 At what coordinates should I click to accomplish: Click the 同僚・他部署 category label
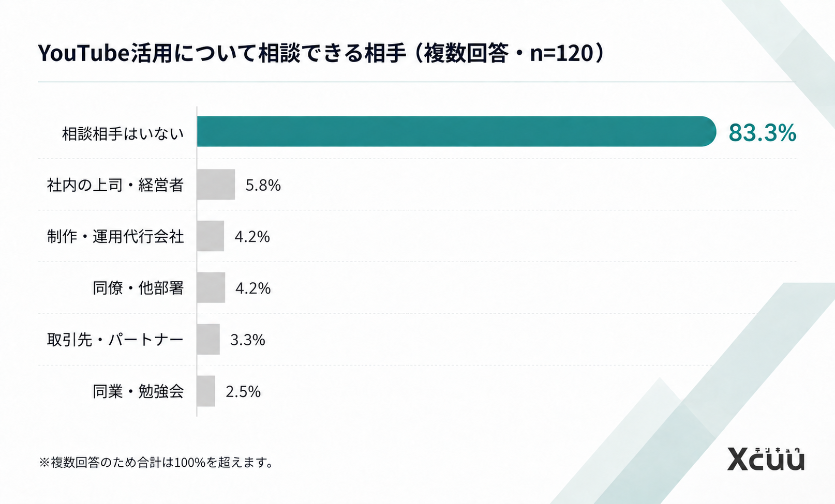[x=138, y=288]
